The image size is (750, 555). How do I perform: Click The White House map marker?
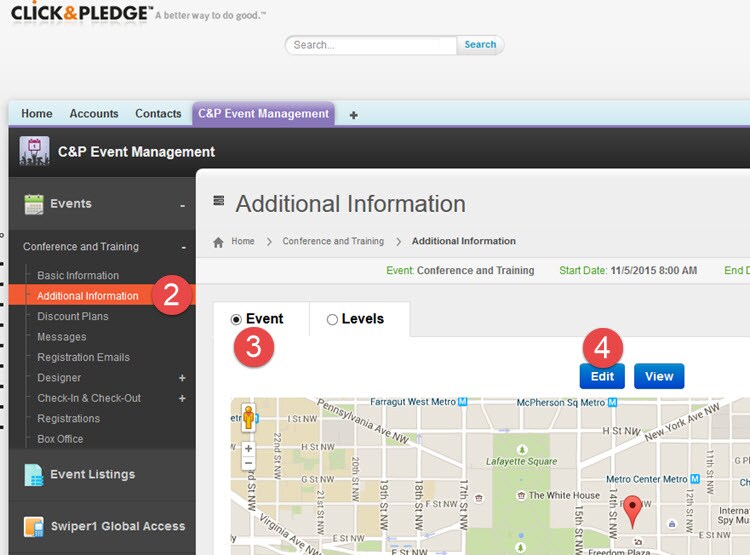click(x=521, y=495)
